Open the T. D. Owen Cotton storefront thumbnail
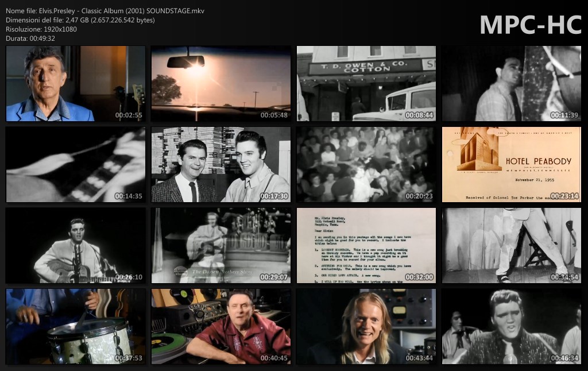This screenshot has width=588, height=371. (x=366, y=84)
